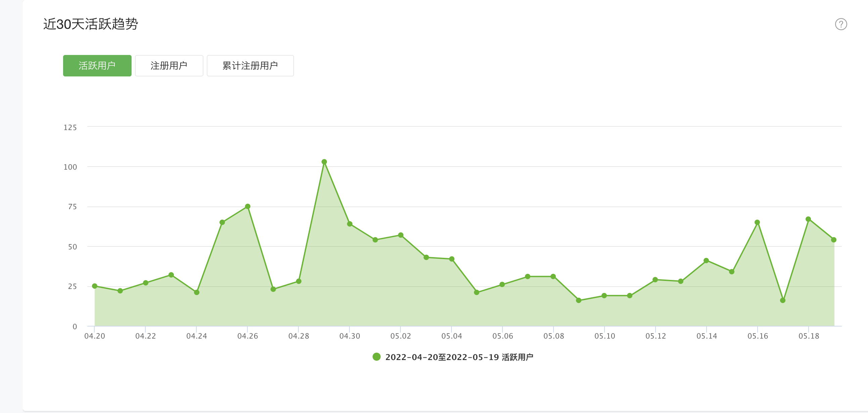The image size is (868, 413).
Task: Click the 近30天活跃趋势 chart title
Action: pos(91,24)
